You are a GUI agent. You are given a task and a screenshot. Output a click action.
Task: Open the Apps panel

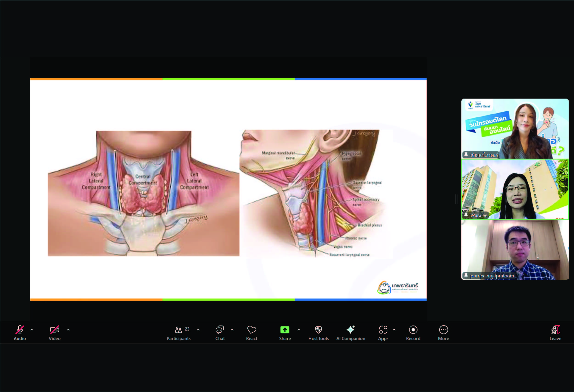pyautogui.click(x=383, y=333)
